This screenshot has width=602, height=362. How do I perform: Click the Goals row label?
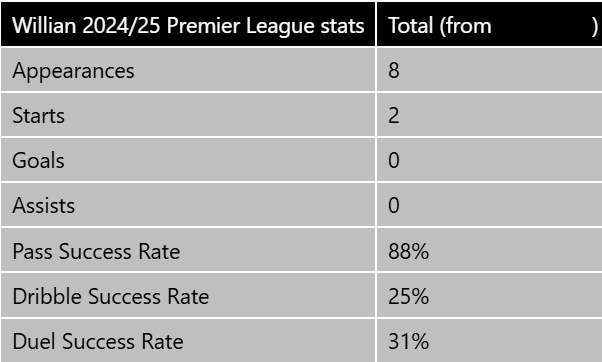coord(38,160)
